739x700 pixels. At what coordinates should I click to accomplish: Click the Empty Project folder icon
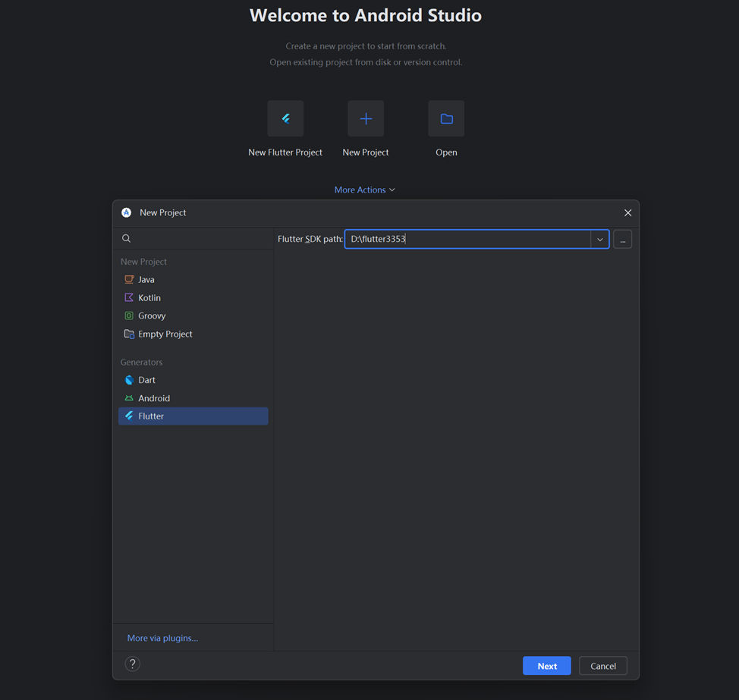129,334
